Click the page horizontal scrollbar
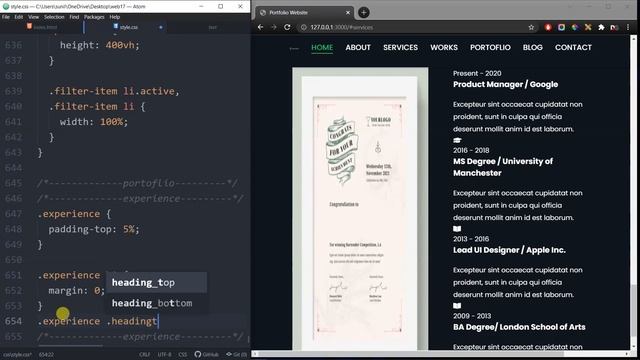Image resolution: width=640 pixels, height=360 pixels. pyautogui.click(x=441, y=354)
